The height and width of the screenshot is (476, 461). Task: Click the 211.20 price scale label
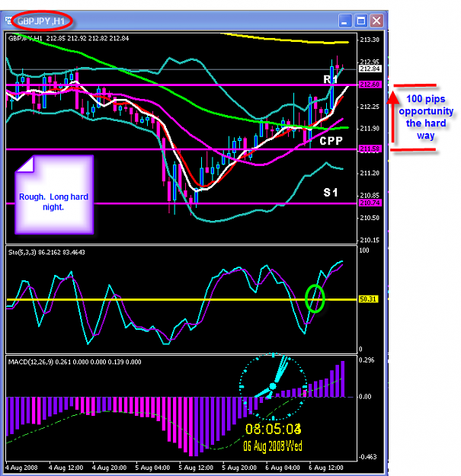[x=370, y=173]
